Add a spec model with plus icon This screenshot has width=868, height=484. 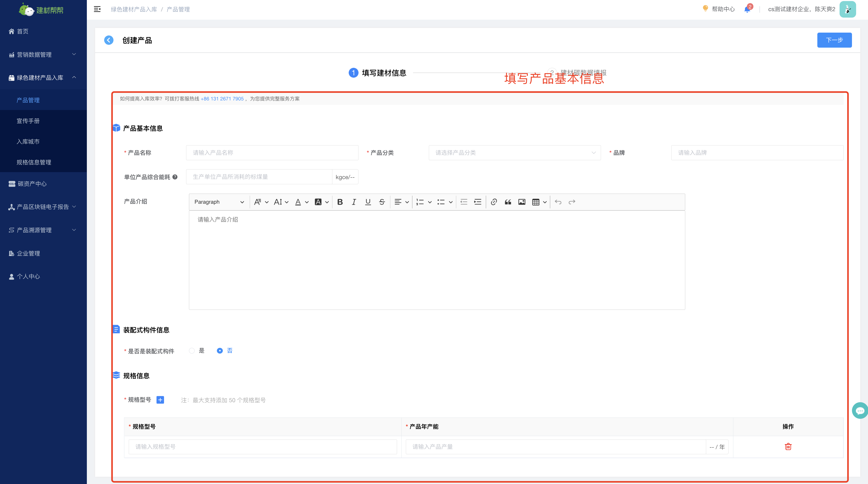click(160, 400)
